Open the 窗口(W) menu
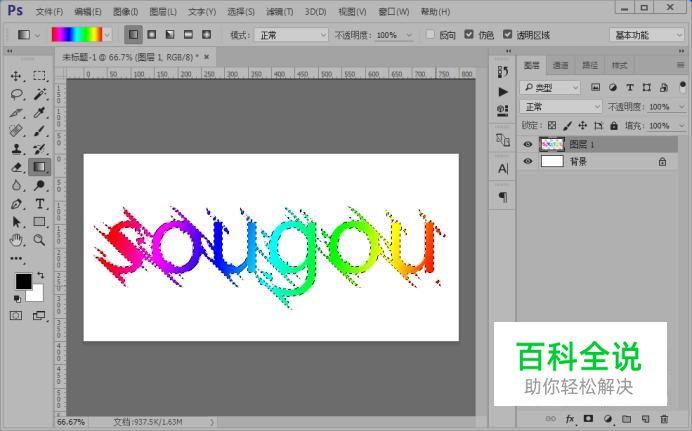The image size is (692, 431). [x=394, y=12]
